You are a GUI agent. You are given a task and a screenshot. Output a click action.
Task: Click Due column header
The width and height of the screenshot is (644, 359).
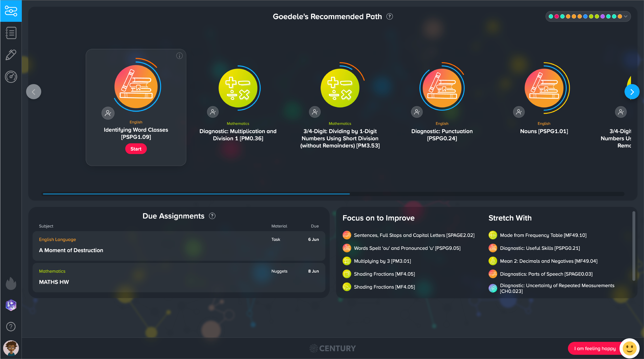(x=315, y=226)
